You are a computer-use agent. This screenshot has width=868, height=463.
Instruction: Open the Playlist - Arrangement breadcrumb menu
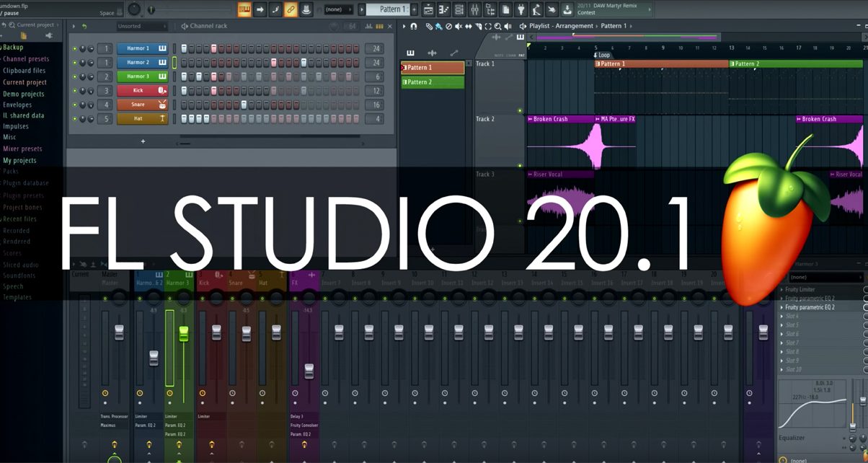click(561, 26)
